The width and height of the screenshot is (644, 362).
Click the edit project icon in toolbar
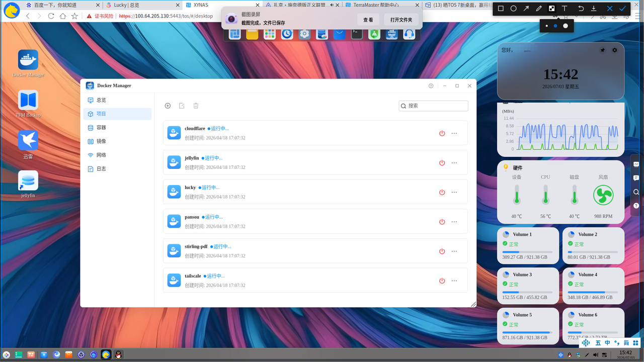182,106
